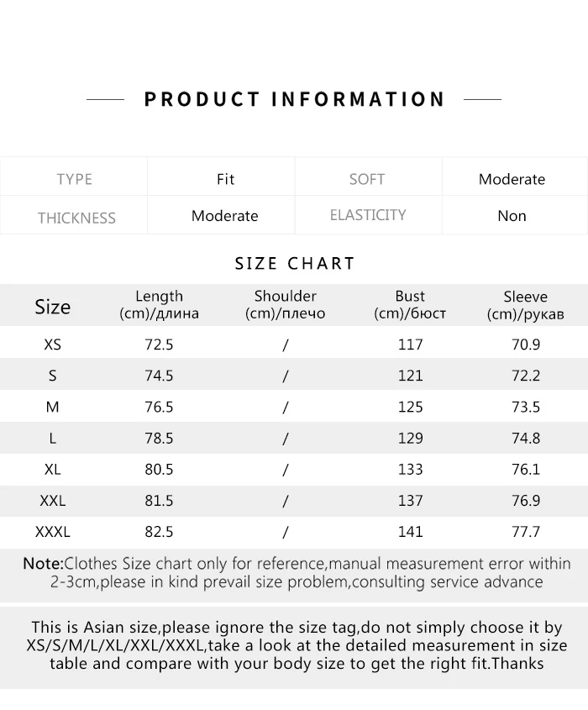The width and height of the screenshot is (588, 710).
Task: Click the Bust (cm) column header
Action: (410, 305)
